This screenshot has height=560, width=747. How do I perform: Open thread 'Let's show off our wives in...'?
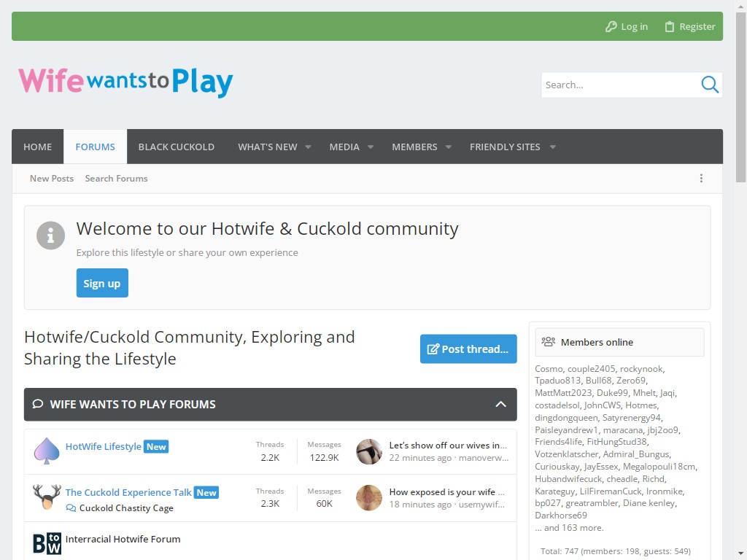point(448,446)
